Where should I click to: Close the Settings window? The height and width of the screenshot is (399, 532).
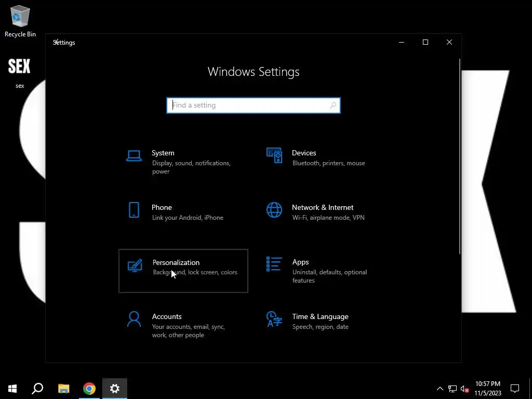pos(449,42)
